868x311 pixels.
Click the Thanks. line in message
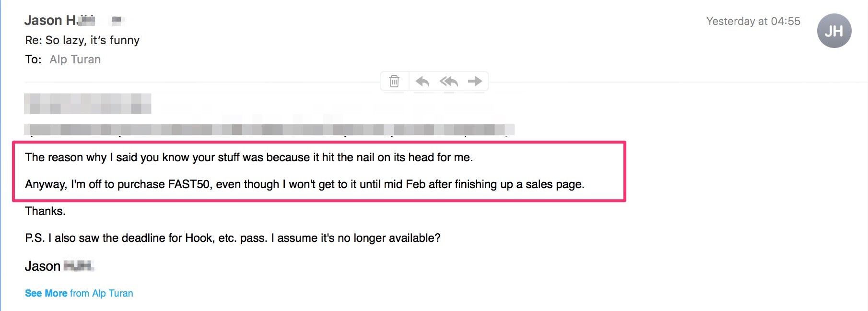[45, 211]
